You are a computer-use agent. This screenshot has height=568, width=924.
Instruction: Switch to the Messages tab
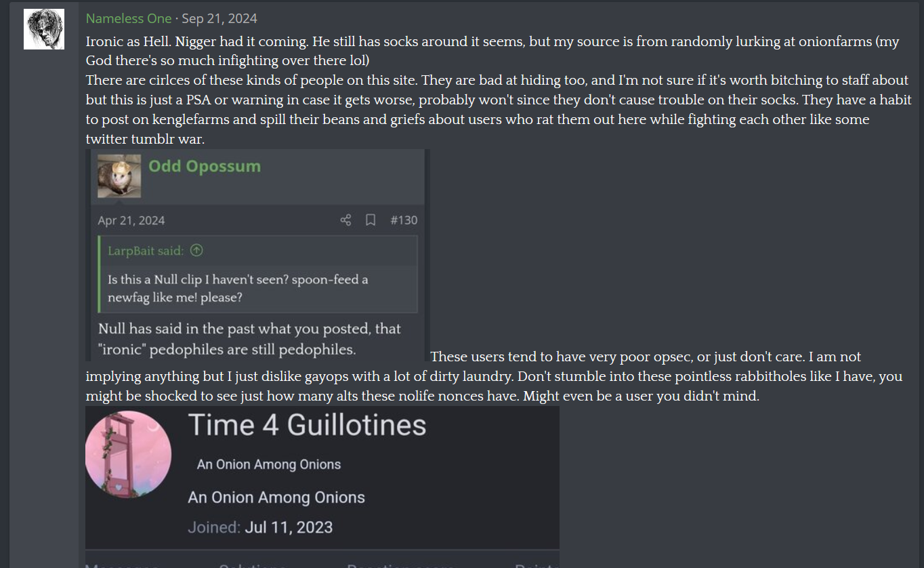122,565
